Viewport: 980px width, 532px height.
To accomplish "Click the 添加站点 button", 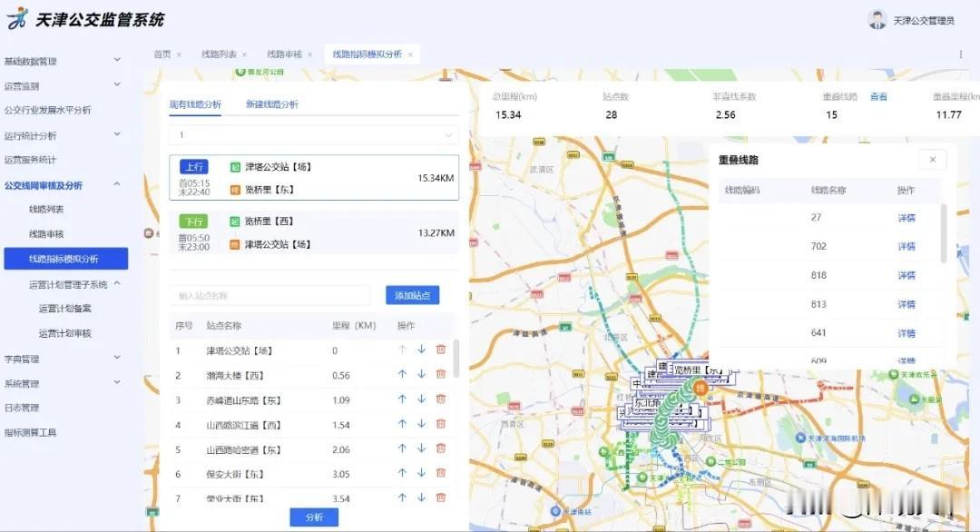I will coord(413,295).
